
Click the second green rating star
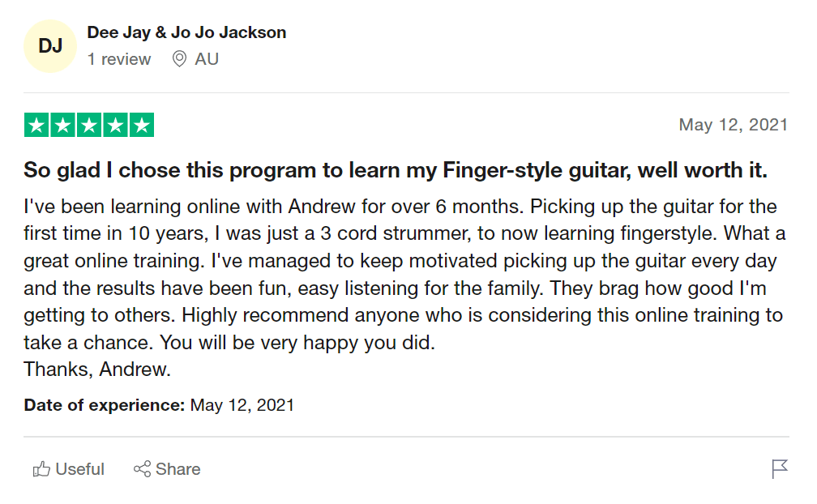[63, 126]
